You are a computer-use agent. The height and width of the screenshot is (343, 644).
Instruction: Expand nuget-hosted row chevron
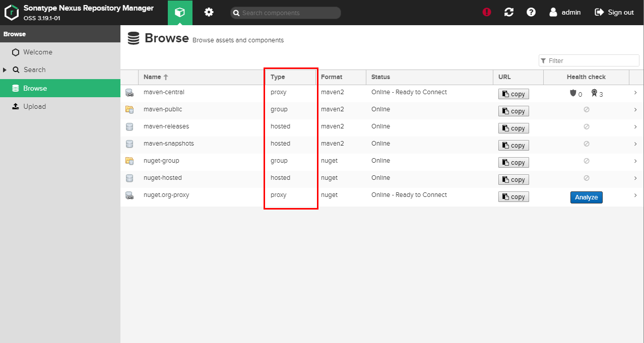(x=635, y=178)
